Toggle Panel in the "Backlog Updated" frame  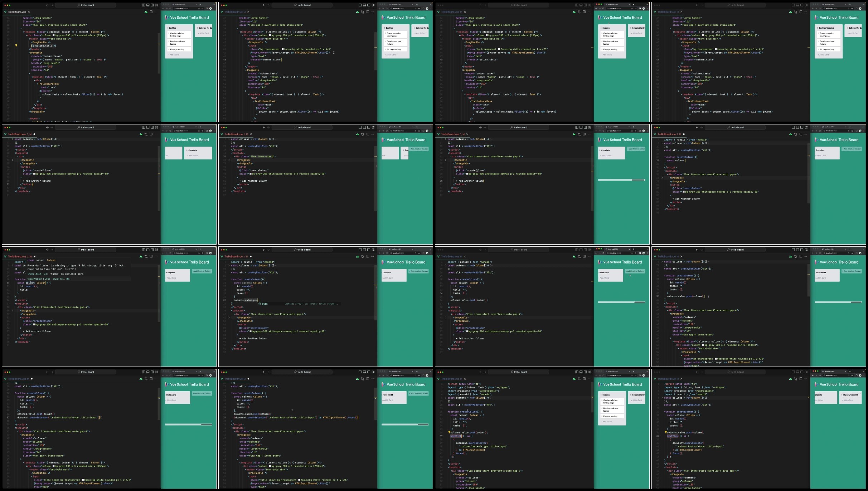[797, 5]
